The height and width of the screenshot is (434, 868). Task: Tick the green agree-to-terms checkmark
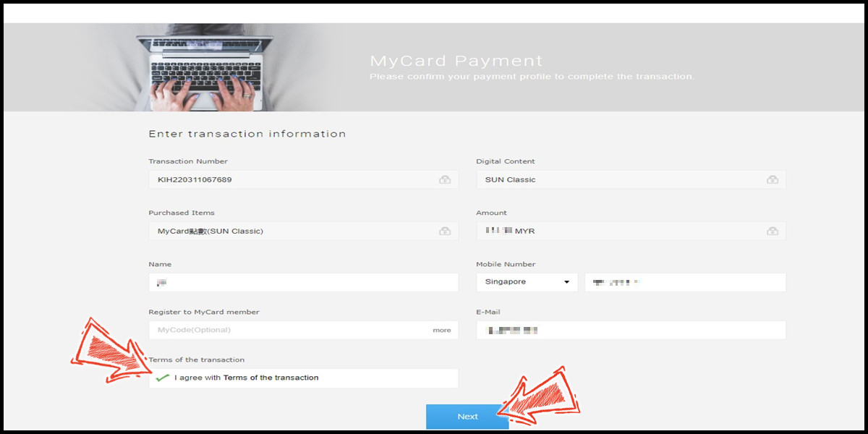(x=163, y=378)
